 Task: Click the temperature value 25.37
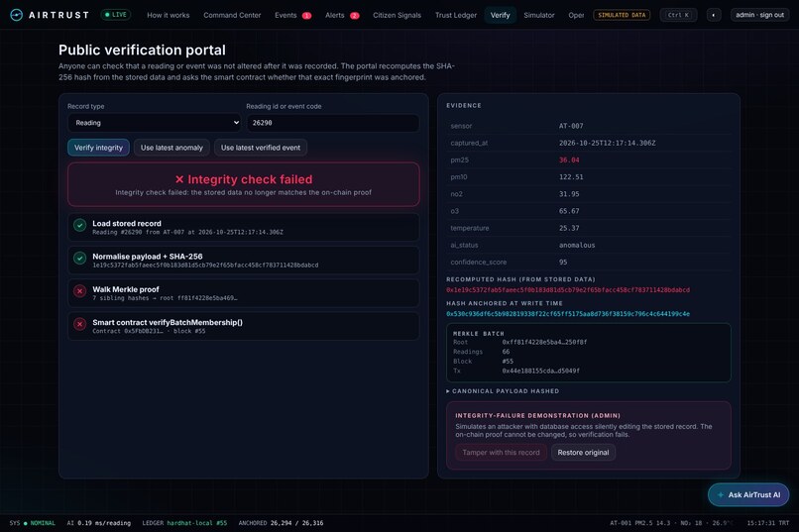pos(569,228)
